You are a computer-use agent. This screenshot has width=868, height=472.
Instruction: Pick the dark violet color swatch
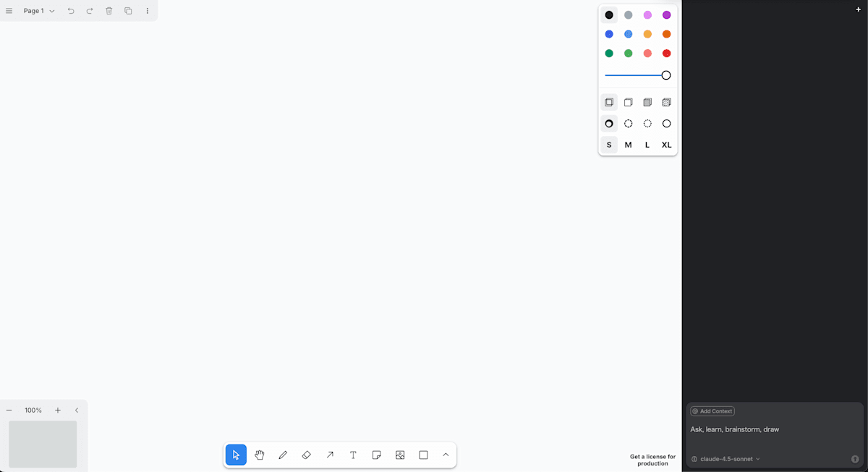point(666,15)
